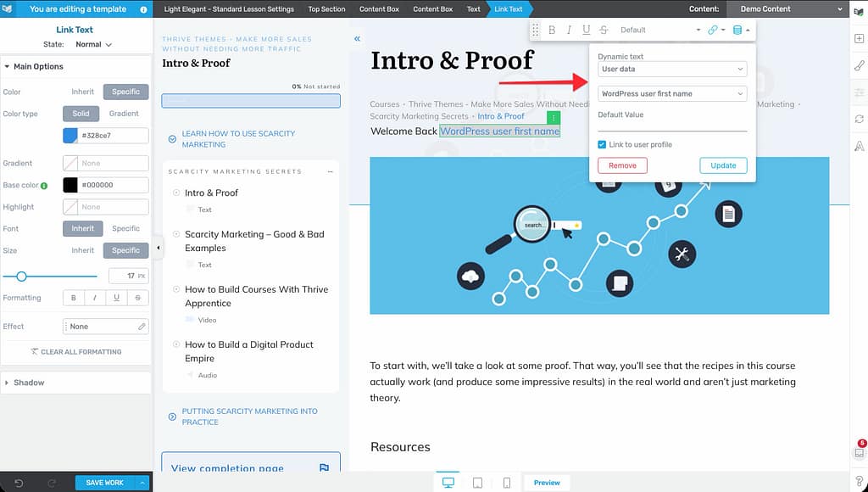The width and height of the screenshot is (868, 492).
Task: Select the Top Section breadcrumb
Action: (x=326, y=9)
